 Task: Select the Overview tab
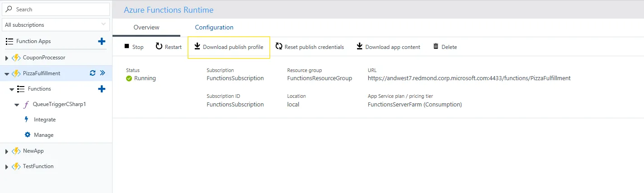pyautogui.click(x=146, y=28)
